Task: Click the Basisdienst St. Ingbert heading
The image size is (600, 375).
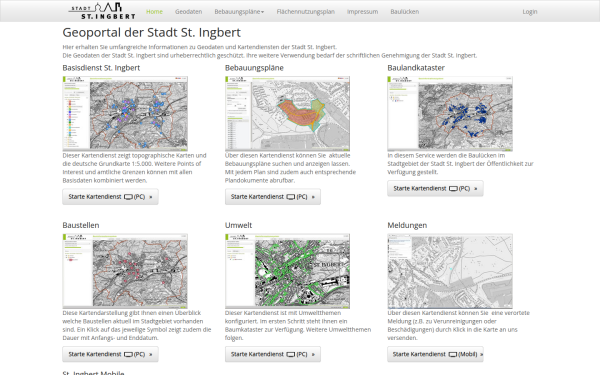Action: tap(101, 68)
